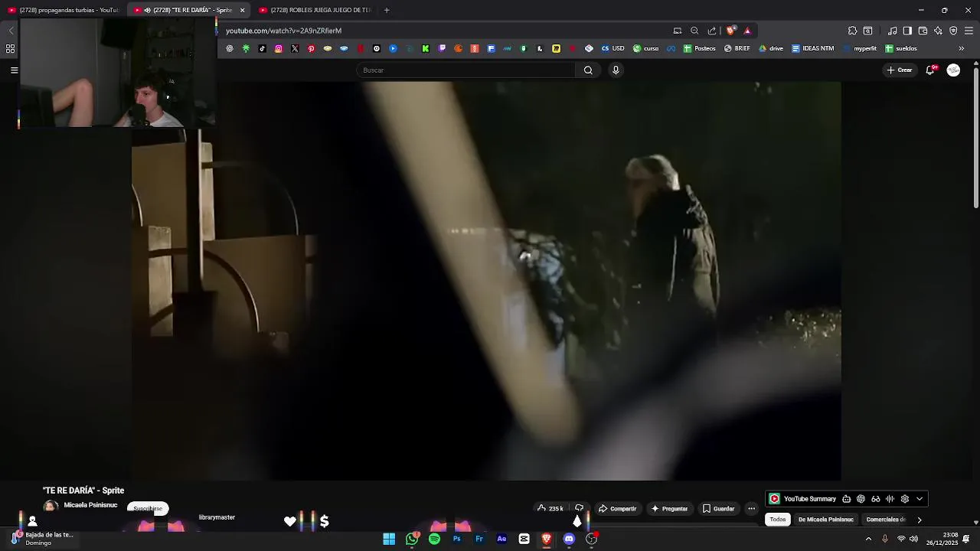Share page via address bar share icon
The height and width of the screenshot is (551, 980).
point(712,31)
